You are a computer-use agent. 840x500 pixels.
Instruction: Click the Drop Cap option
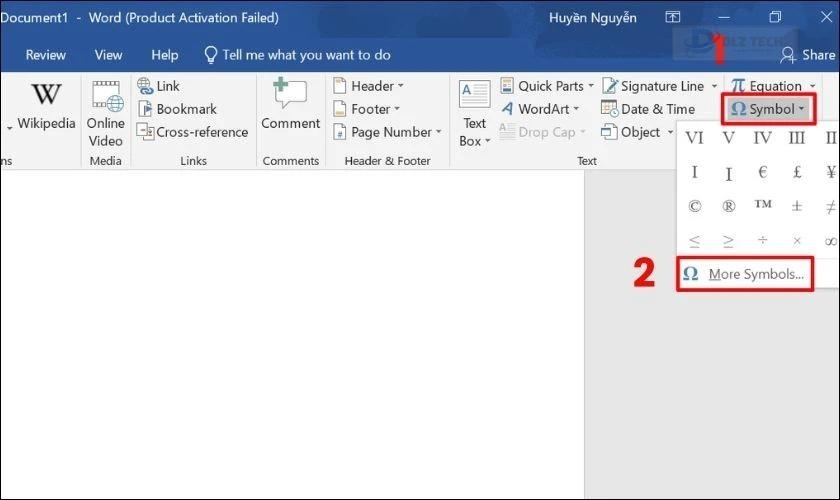coord(542,132)
